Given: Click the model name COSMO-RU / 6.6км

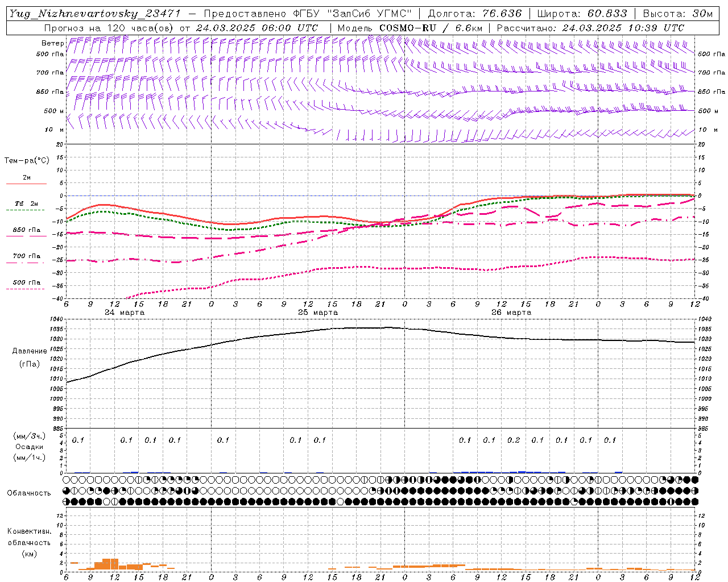Looking at the screenshot, I should [x=431, y=28].
